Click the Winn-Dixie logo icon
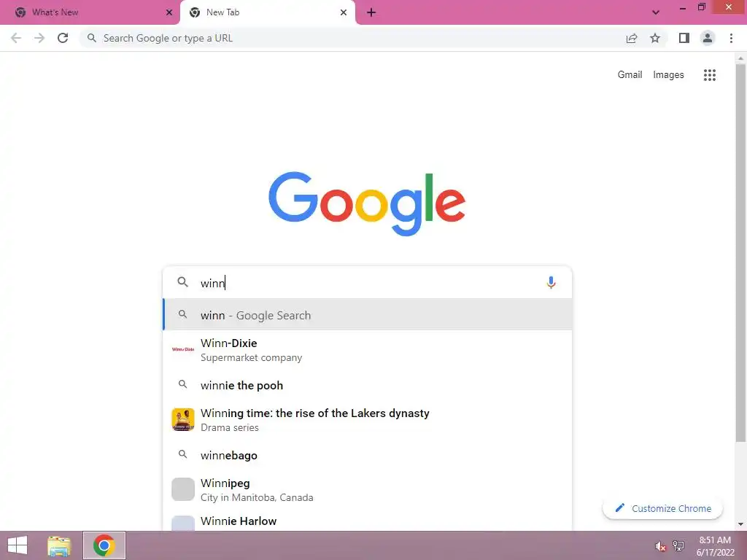 [x=183, y=349]
